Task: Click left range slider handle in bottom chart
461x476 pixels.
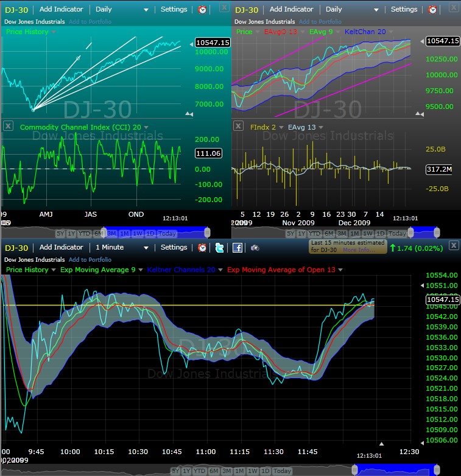Action: pyautogui.click(x=354, y=470)
